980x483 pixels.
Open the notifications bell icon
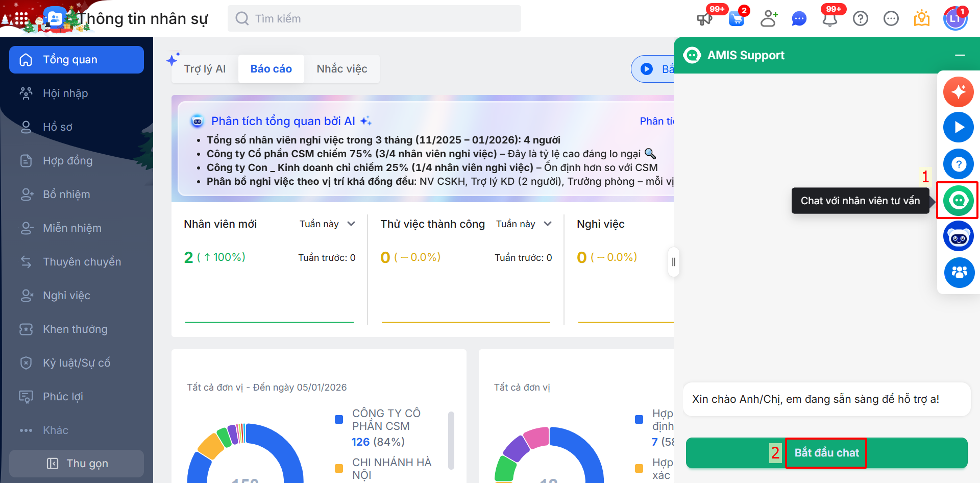(x=830, y=19)
